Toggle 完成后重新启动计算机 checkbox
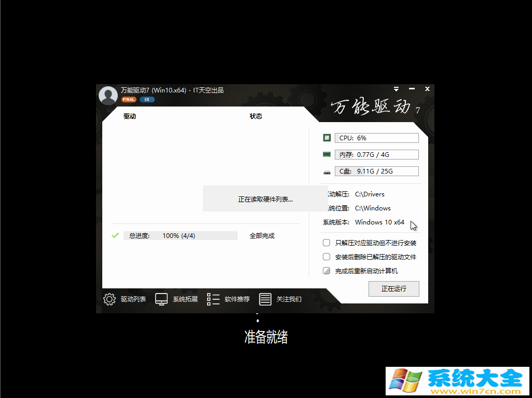 click(326, 271)
